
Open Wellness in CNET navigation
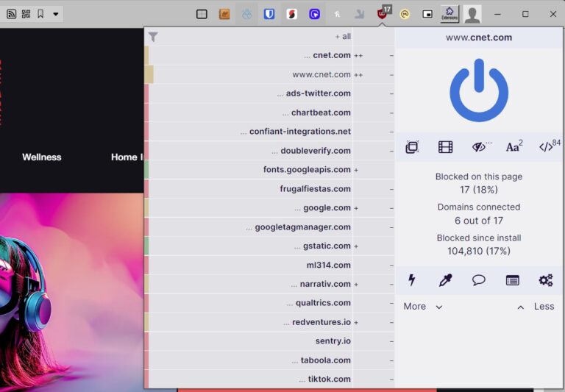[x=42, y=157]
